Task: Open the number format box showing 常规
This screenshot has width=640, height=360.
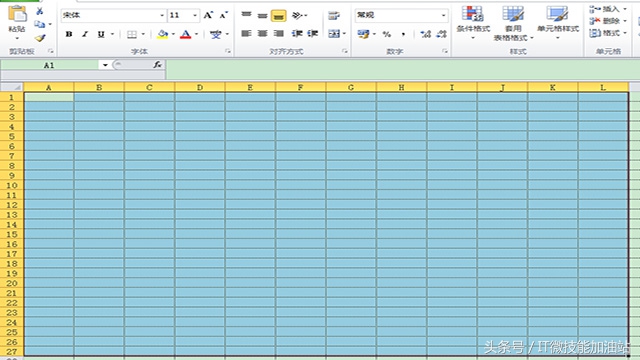Action: [401, 16]
